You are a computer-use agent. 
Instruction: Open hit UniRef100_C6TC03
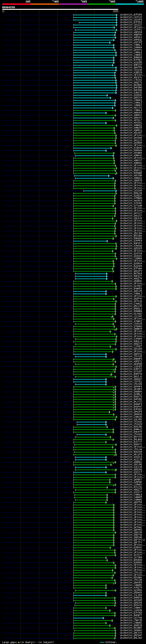(x=131, y=17)
